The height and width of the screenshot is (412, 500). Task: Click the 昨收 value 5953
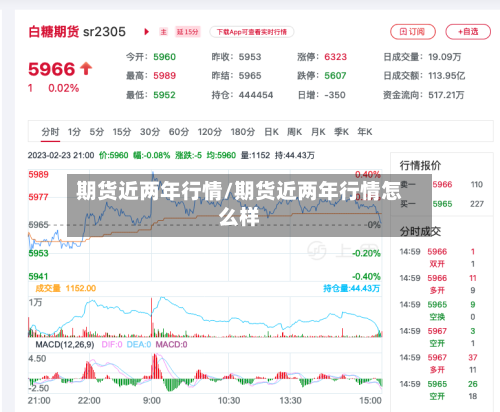click(x=250, y=57)
